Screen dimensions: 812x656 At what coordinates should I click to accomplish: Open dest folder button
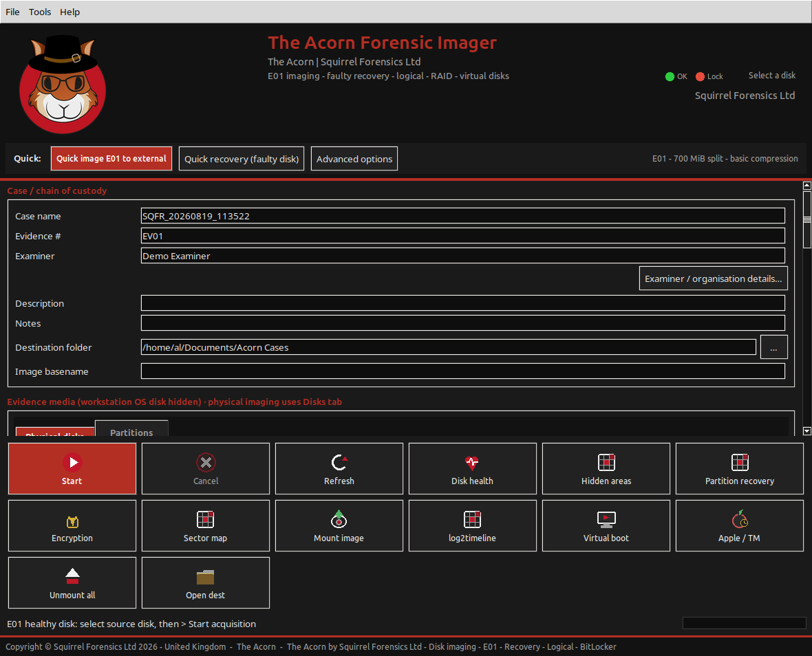206,582
